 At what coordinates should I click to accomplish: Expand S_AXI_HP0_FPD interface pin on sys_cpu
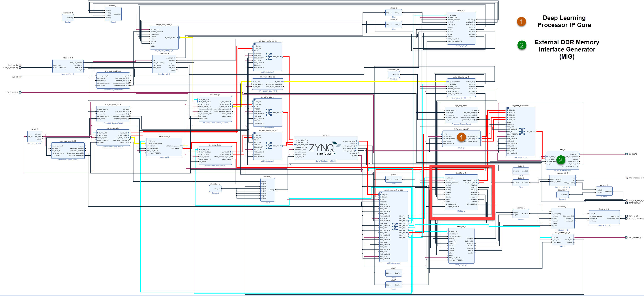click(295, 140)
